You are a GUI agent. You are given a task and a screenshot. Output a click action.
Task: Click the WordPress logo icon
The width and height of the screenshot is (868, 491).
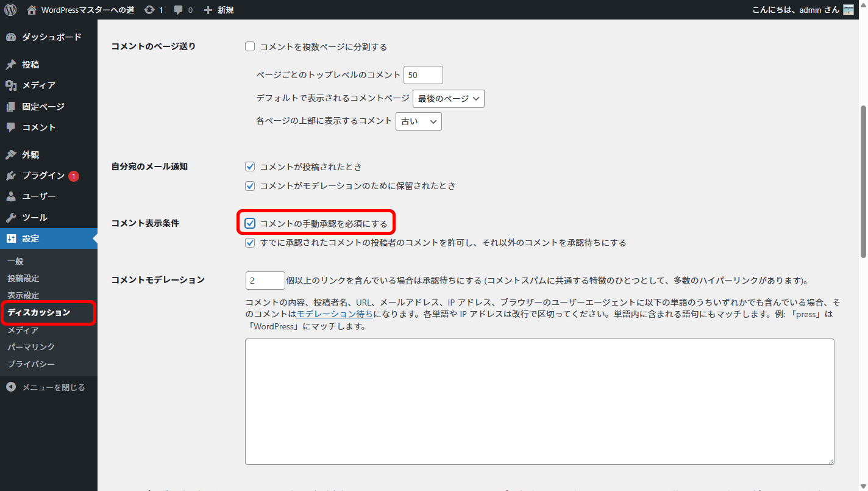pos(10,10)
